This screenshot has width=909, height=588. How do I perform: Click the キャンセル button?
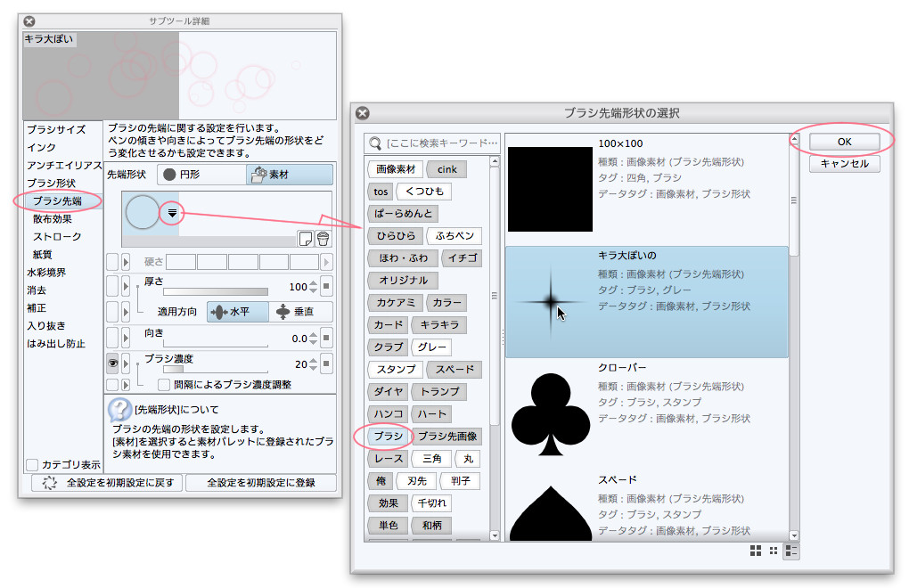coord(844,164)
